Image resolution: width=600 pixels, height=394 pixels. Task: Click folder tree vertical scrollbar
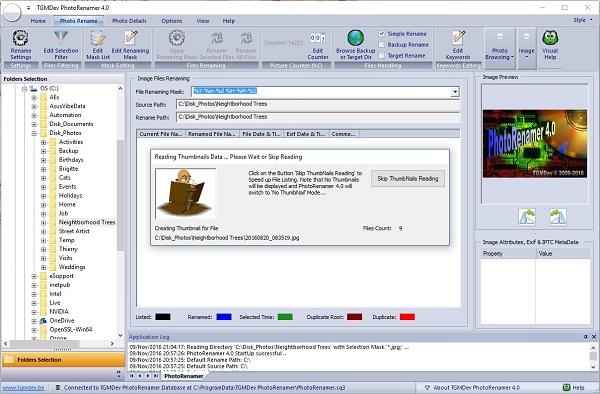click(120, 195)
